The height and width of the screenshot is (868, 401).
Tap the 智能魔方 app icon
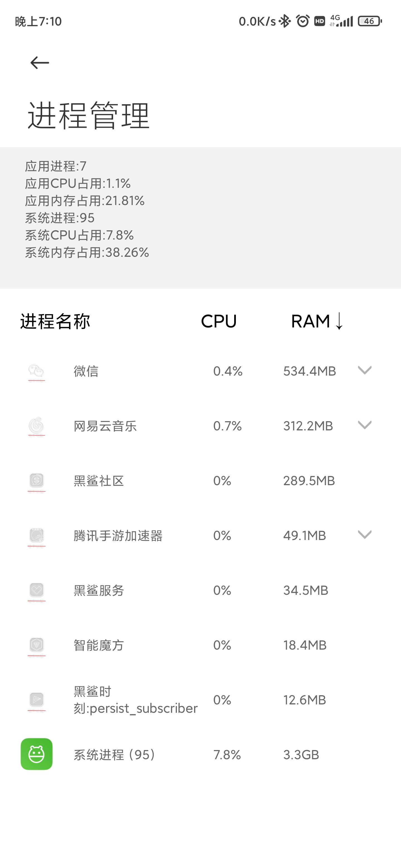pos(36,645)
